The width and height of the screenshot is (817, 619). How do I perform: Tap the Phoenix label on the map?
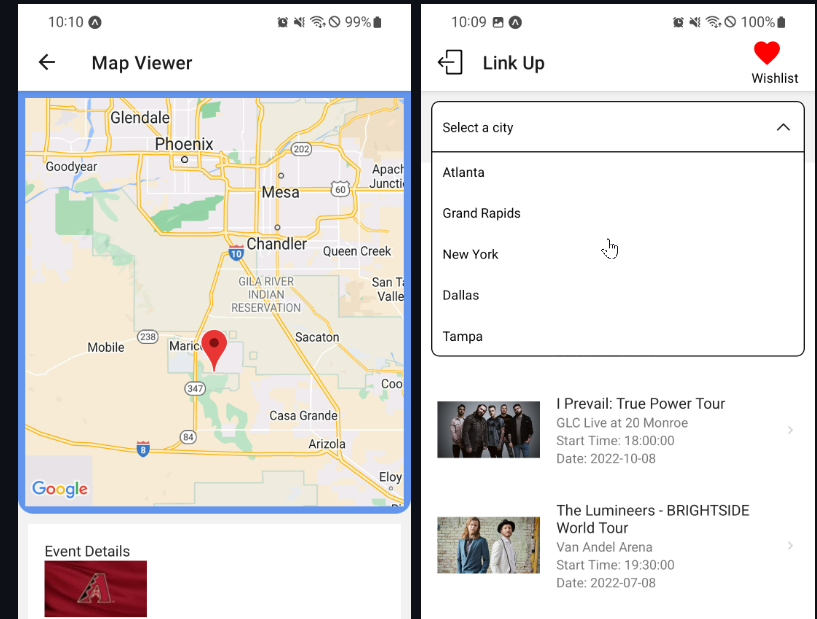tap(184, 144)
